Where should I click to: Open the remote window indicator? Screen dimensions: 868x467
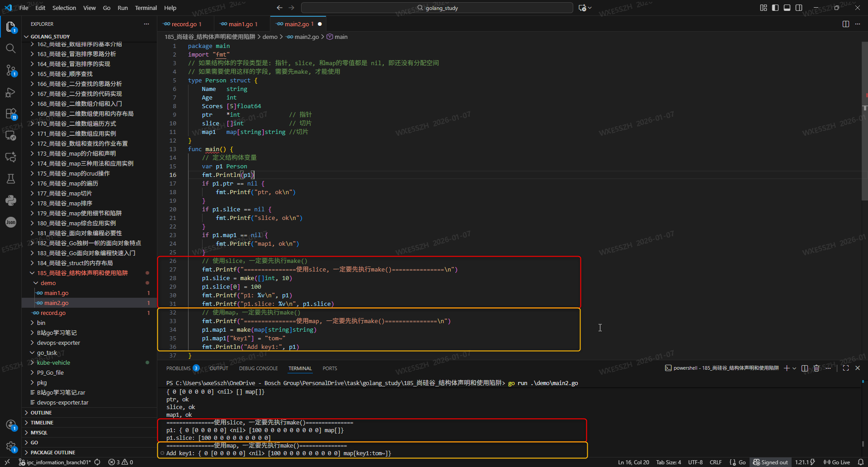(x=7, y=462)
